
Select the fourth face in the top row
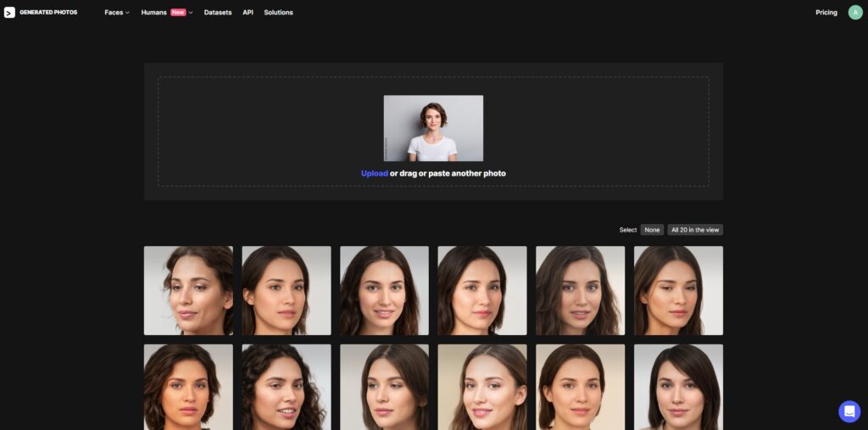coord(482,290)
